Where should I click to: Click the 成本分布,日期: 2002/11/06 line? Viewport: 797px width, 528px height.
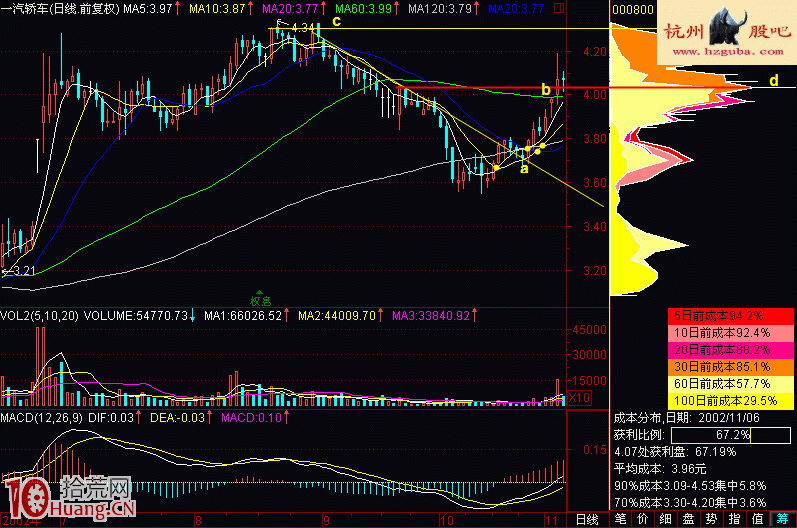(x=687, y=418)
